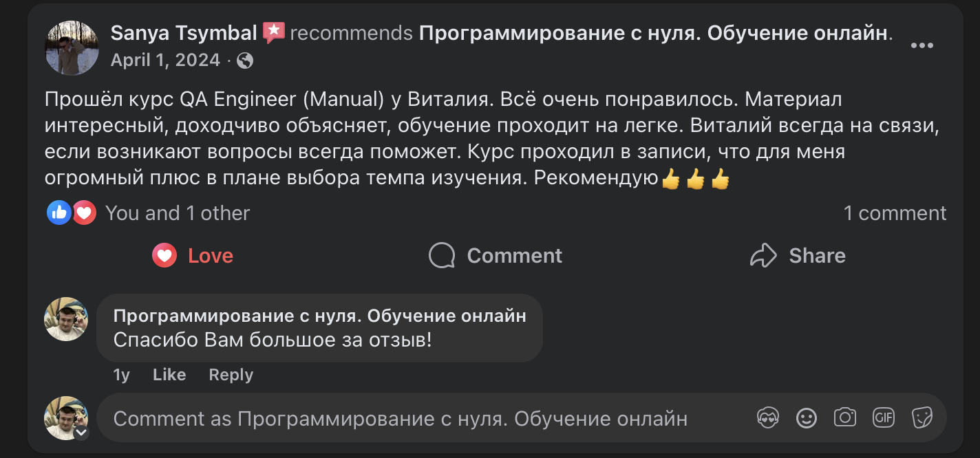Click the GIF icon to add a GIF

(x=884, y=417)
